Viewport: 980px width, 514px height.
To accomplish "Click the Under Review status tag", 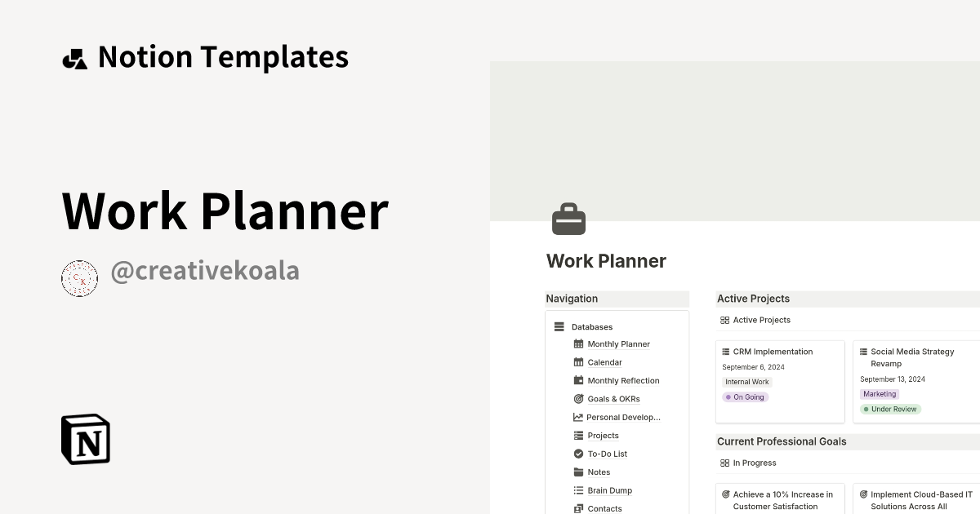I will click(x=890, y=409).
